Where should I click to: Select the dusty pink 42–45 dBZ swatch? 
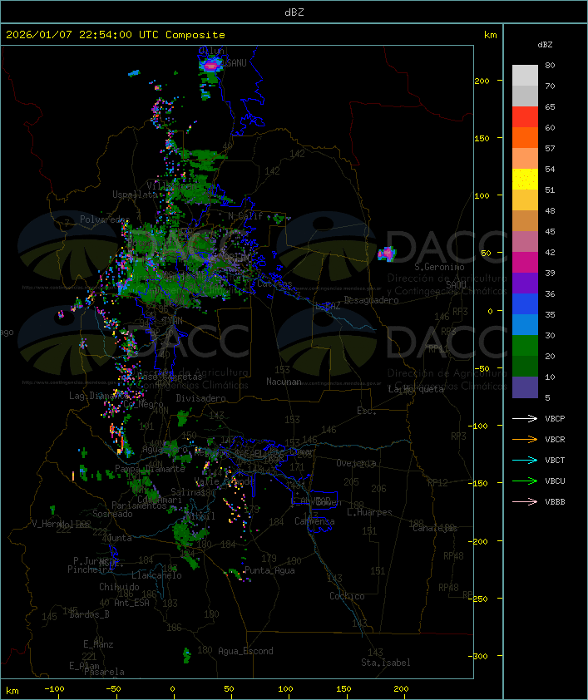(x=525, y=242)
